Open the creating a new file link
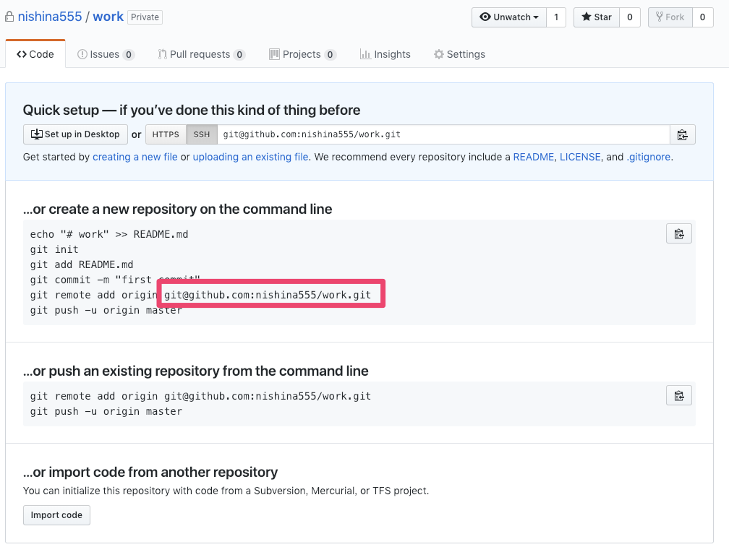Image resolution: width=729 pixels, height=560 pixels. [135, 157]
